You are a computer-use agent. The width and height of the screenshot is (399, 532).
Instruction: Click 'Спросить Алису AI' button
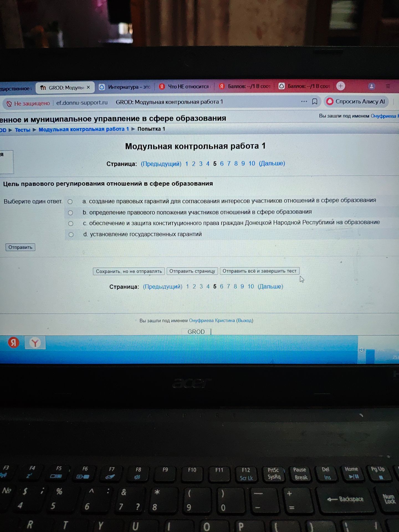point(356,102)
